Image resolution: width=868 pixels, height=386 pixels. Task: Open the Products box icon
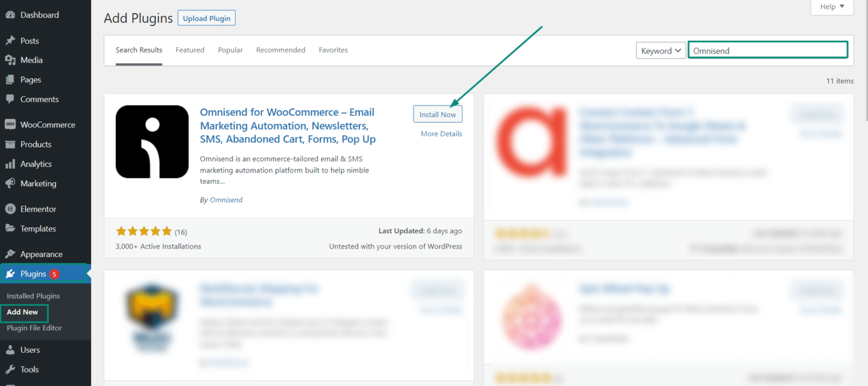[10, 144]
